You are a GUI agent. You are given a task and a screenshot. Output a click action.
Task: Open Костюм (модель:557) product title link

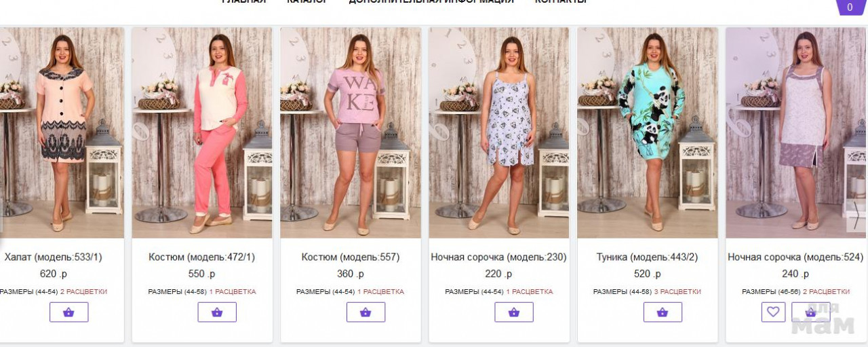click(x=351, y=257)
